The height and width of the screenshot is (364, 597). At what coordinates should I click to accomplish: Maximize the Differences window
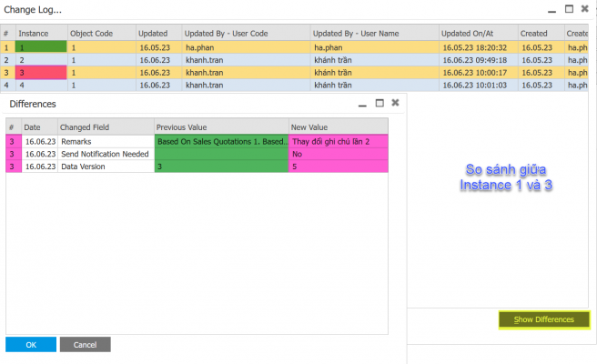[379, 103]
